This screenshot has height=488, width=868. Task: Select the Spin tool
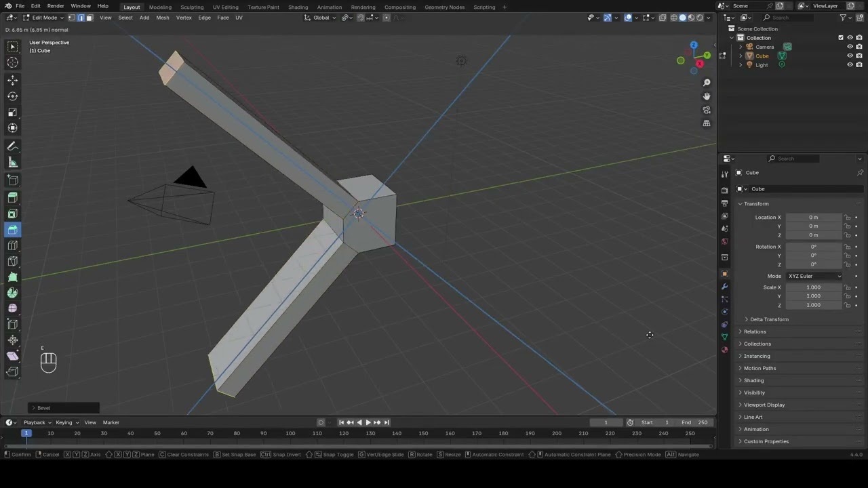point(12,293)
